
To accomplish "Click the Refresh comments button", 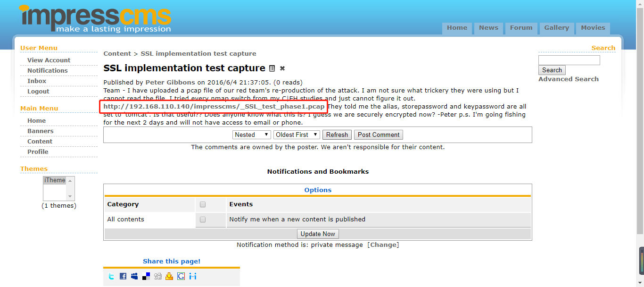I will [x=337, y=135].
